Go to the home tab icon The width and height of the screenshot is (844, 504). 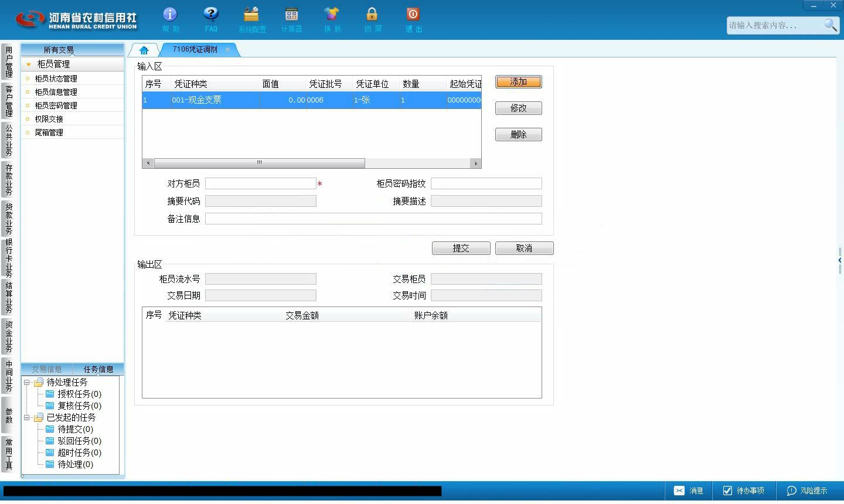point(144,50)
